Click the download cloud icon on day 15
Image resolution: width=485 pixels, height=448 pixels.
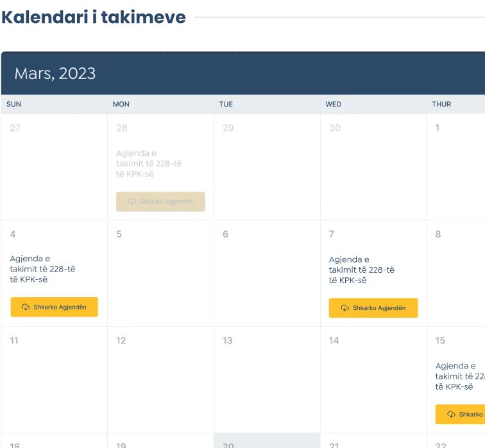[451, 414]
